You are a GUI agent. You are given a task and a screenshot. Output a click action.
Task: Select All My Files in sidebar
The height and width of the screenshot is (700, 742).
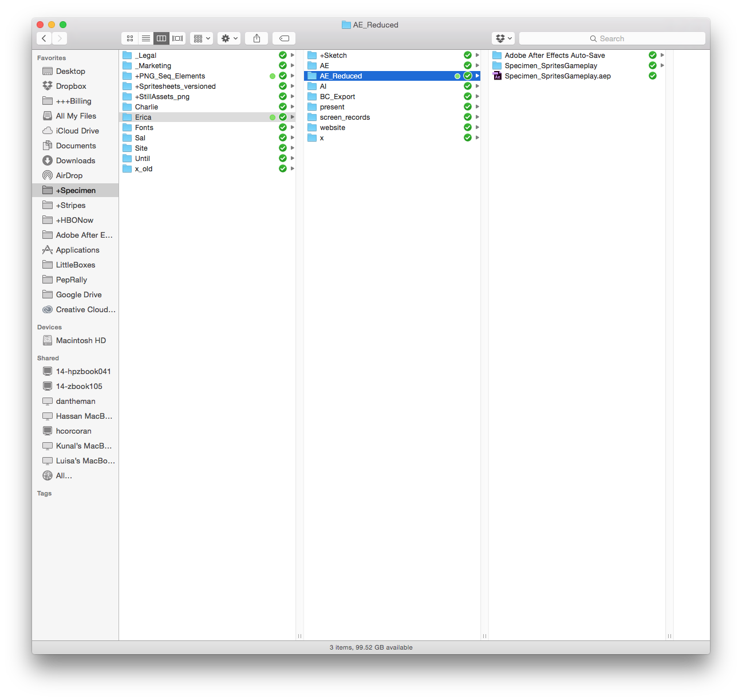pos(75,116)
